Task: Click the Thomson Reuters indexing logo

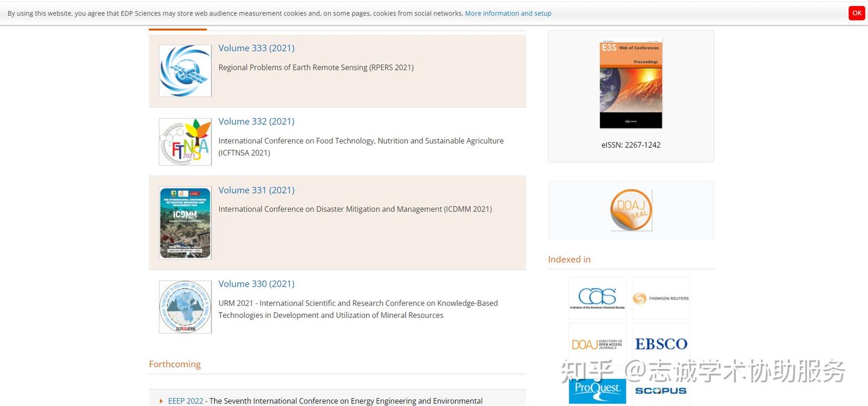Action: tap(661, 297)
